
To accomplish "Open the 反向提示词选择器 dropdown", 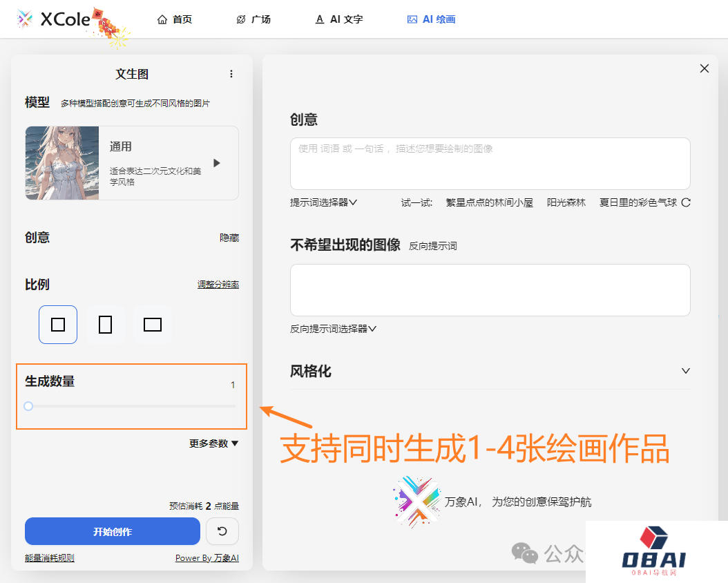I will point(334,329).
